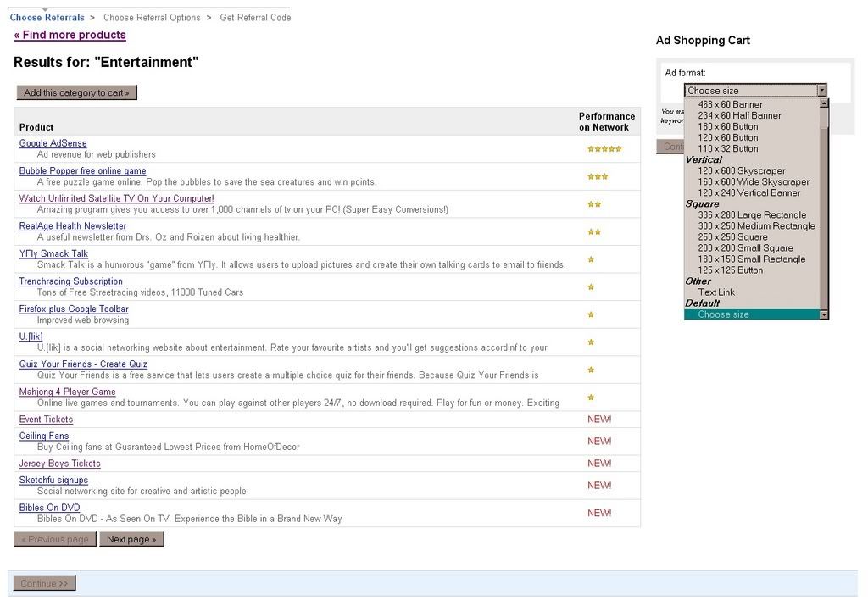Image resolution: width=868 pixels, height=606 pixels.
Task: Click dropdown list scroll up arrow
Action: (824, 103)
